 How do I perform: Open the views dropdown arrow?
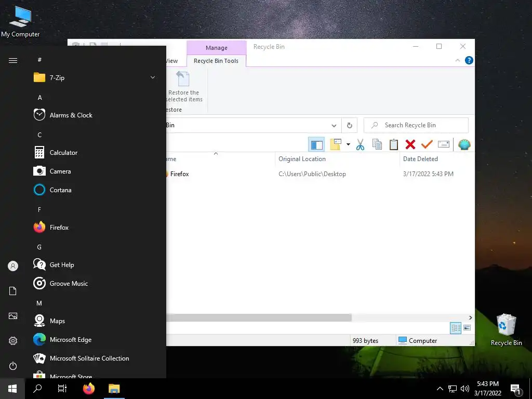tap(348, 144)
